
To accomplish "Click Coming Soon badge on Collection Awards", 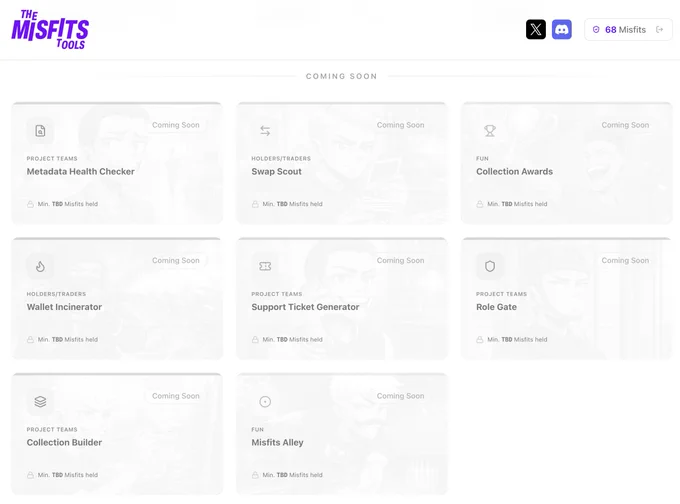I will point(625,125).
